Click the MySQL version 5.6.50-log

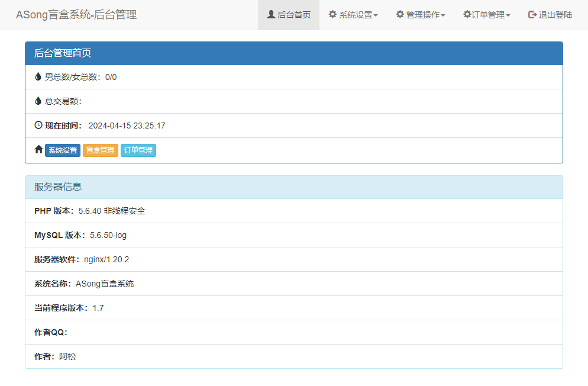pos(108,235)
